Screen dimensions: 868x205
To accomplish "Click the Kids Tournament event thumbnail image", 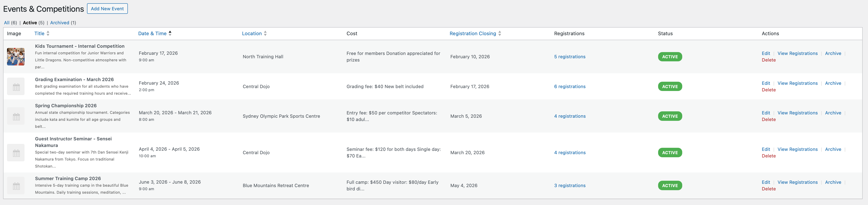I will tap(16, 57).
